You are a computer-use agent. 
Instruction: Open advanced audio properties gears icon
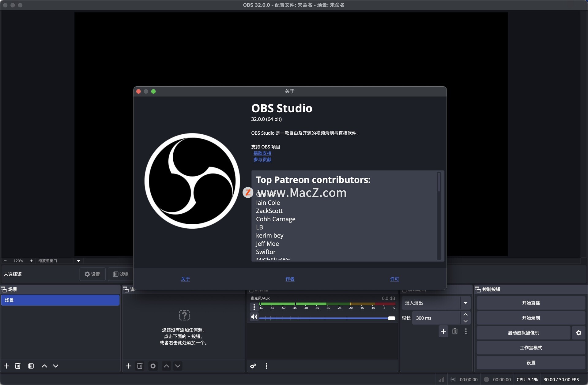tap(253, 366)
